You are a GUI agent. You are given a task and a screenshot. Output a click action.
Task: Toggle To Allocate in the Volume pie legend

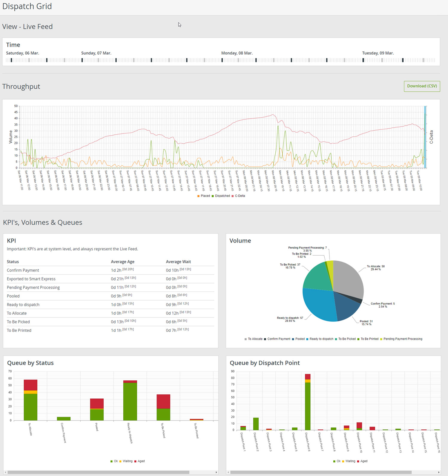coord(253,339)
